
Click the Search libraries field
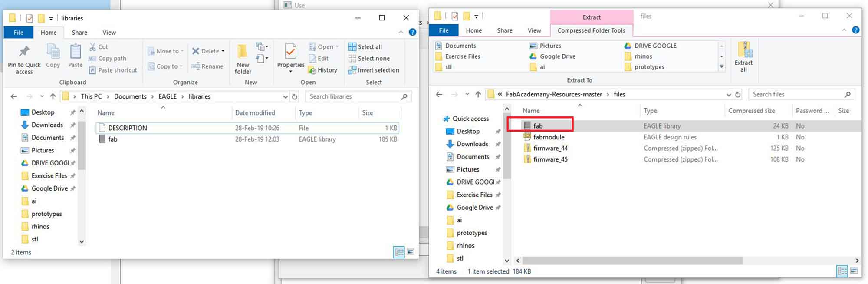[358, 96]
